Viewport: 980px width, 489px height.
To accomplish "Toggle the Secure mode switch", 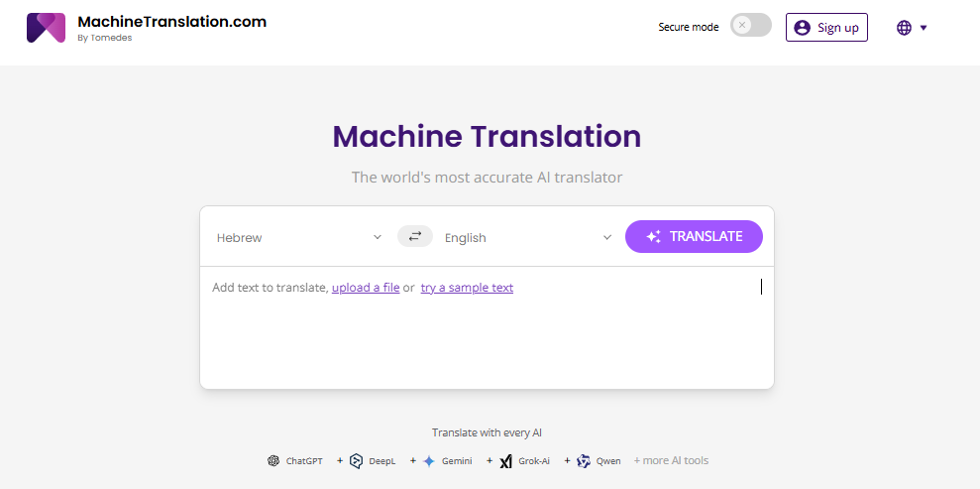I will [751, 25].
